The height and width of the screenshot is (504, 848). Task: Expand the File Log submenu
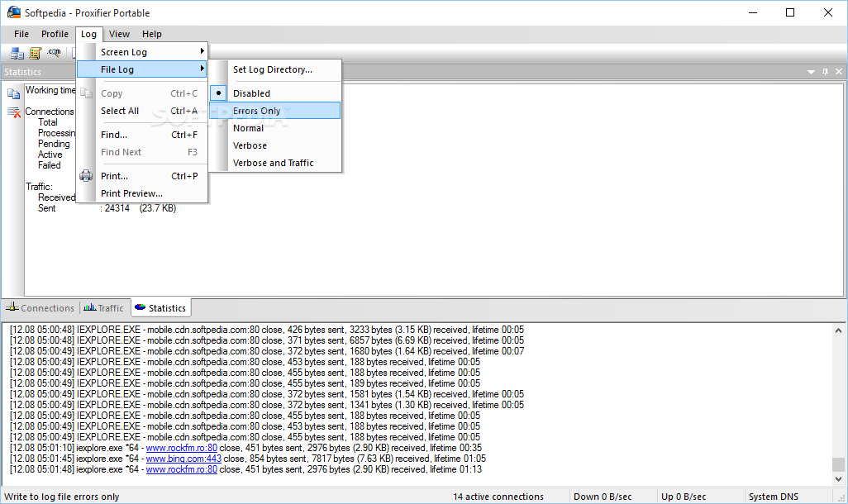tap(141, 69)
